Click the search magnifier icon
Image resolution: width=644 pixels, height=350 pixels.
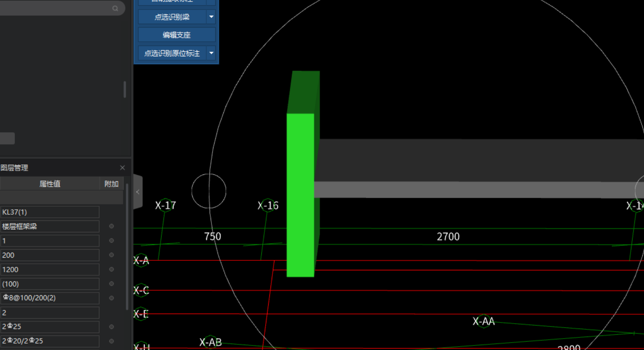(115, 8)
